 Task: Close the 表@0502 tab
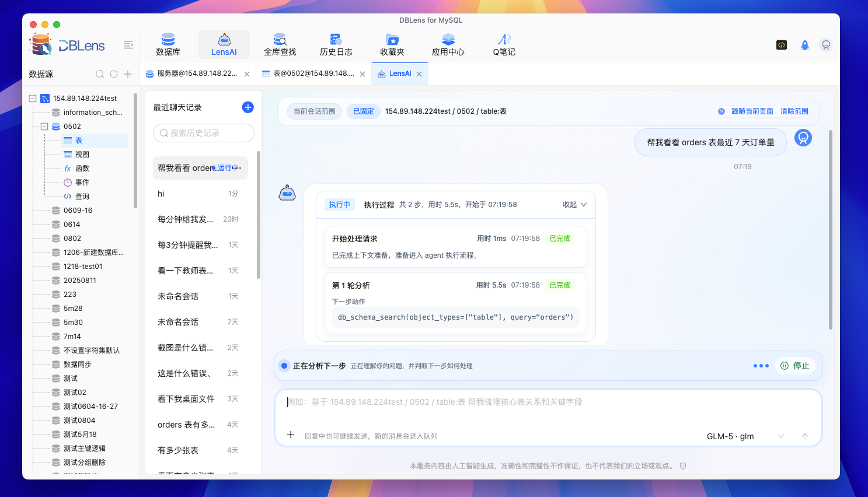click(x=362, y=74)
